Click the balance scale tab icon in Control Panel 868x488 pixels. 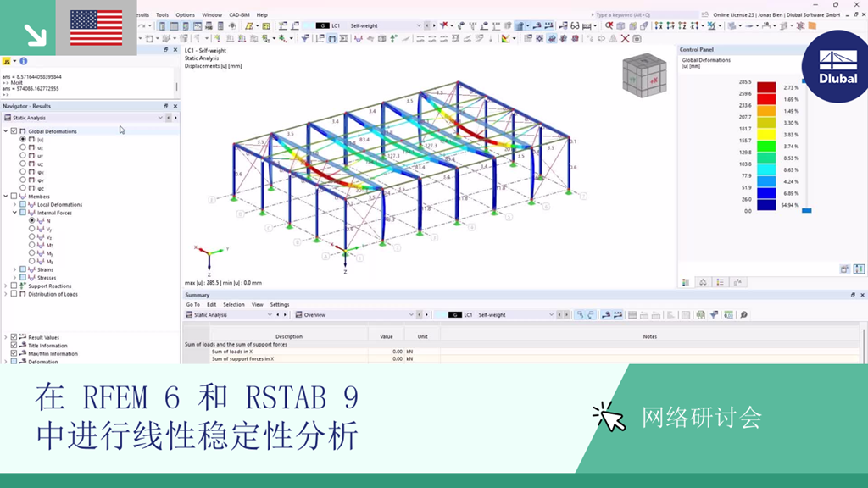(703, 282)
